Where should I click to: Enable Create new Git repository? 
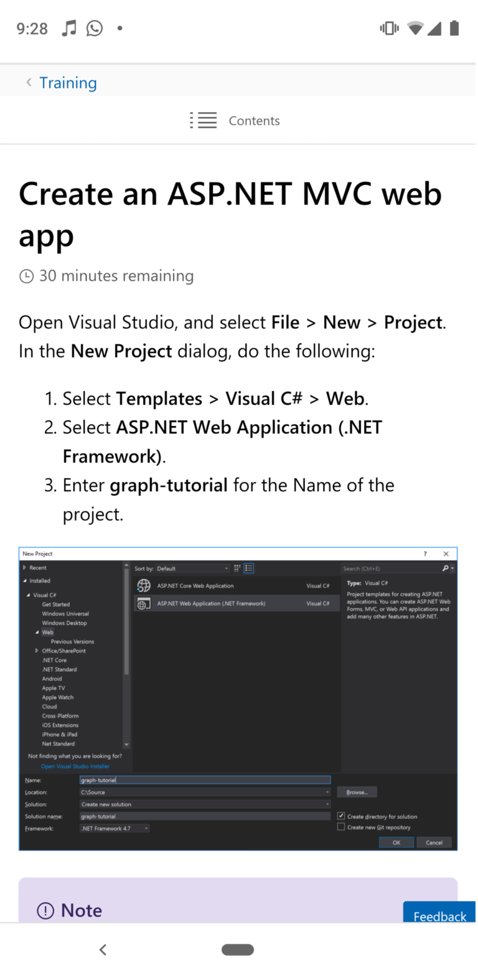click(x=342, y=826)
